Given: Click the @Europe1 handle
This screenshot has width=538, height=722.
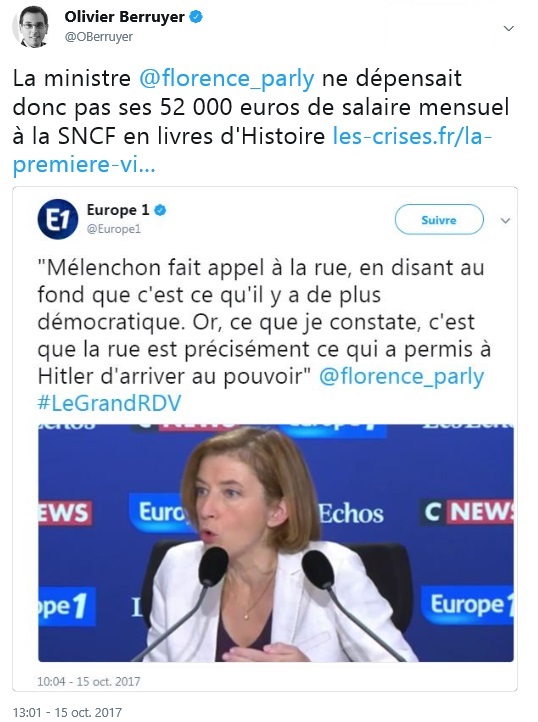Looking at the screenshot, I should point(114,229).
